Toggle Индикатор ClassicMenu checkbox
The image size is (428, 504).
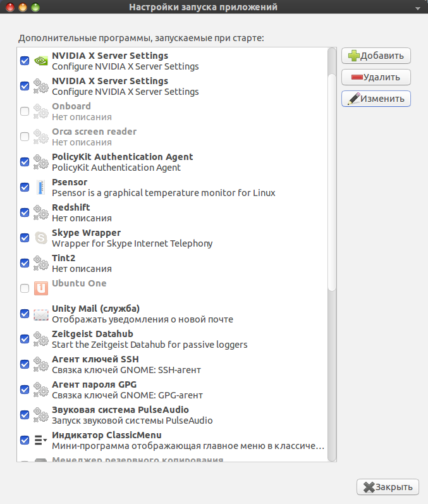[25, 440]
